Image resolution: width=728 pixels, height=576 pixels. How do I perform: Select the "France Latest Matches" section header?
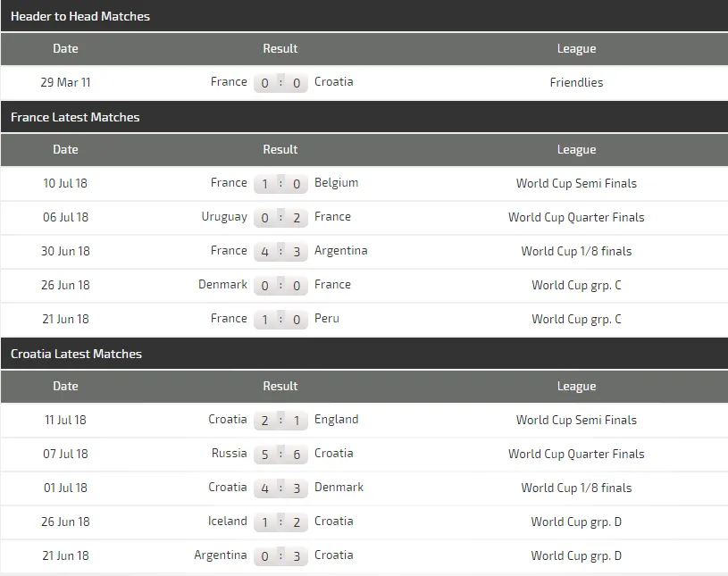[75, 117]
